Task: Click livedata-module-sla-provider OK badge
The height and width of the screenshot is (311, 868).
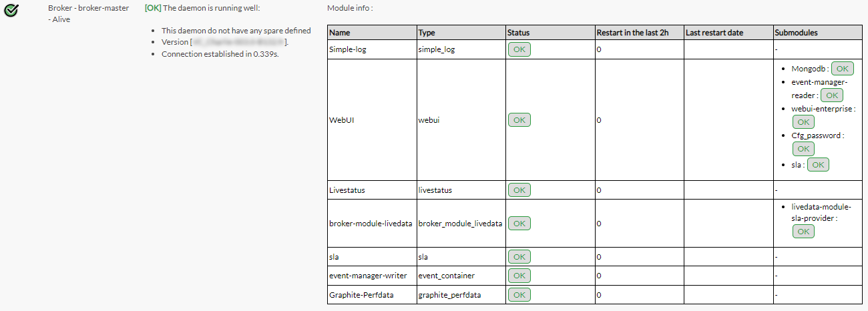Action: coord(803,231)
